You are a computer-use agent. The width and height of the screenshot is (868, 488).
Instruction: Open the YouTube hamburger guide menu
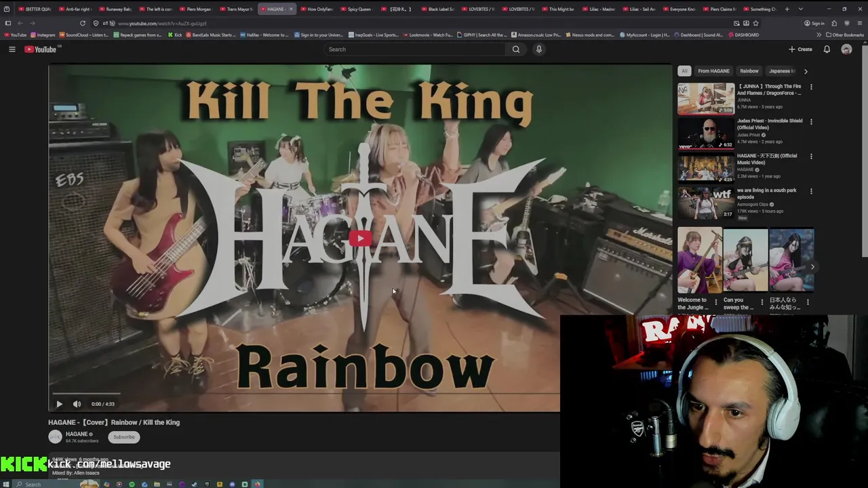point(12,49)
